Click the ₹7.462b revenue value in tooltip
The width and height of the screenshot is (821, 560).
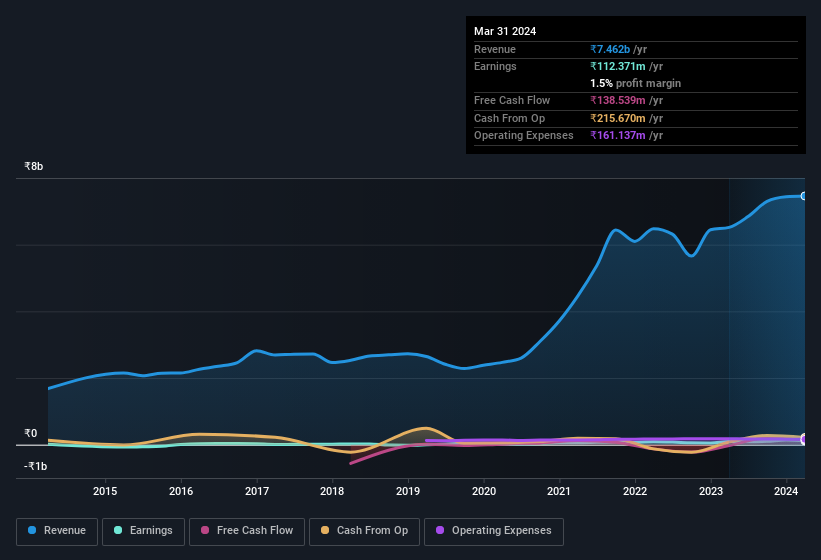coord(610,49)
